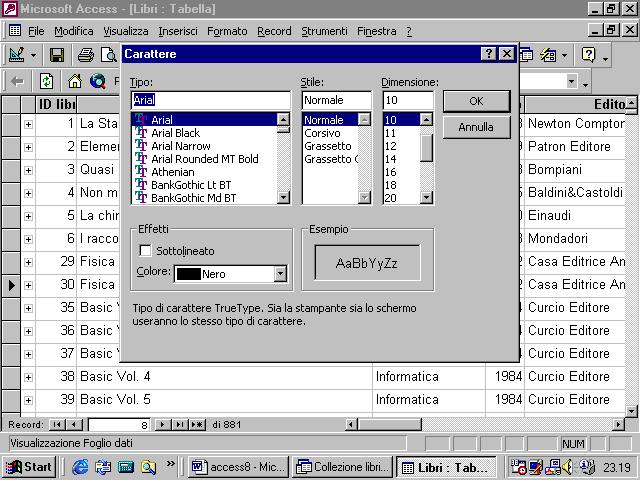Screen dimensions: 640x480
Task: Expand subdatasheet for record 39
Action: coord(28,400)
